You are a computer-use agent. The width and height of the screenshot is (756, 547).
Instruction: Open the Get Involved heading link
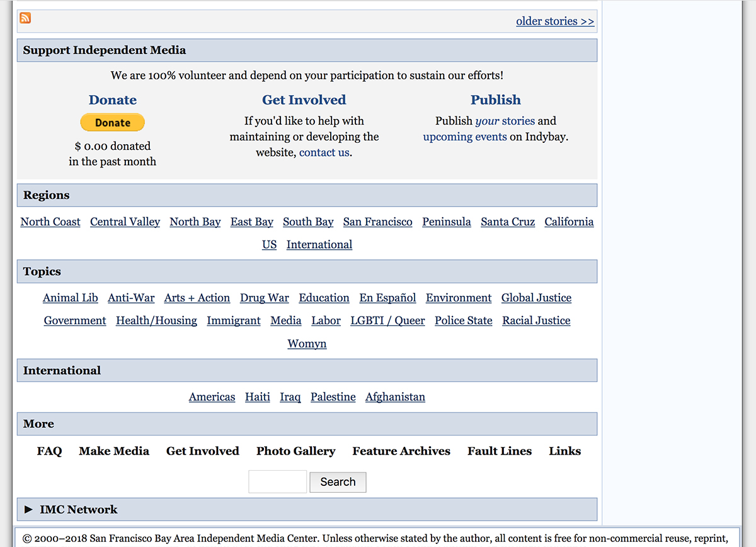coord(304,100)
